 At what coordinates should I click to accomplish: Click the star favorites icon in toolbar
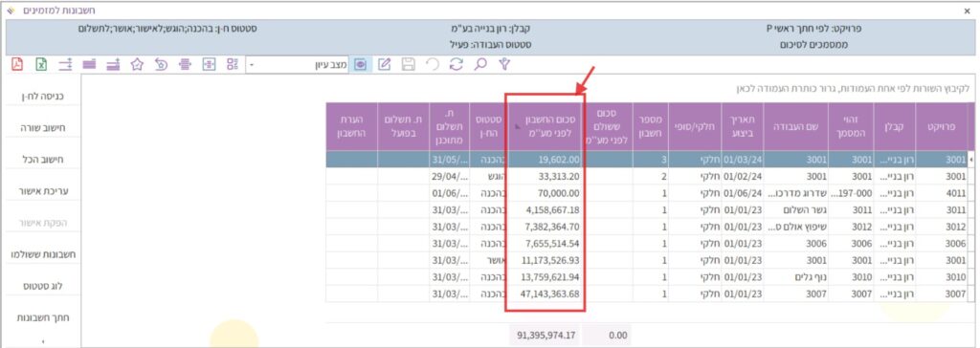[x=137, y=64]
